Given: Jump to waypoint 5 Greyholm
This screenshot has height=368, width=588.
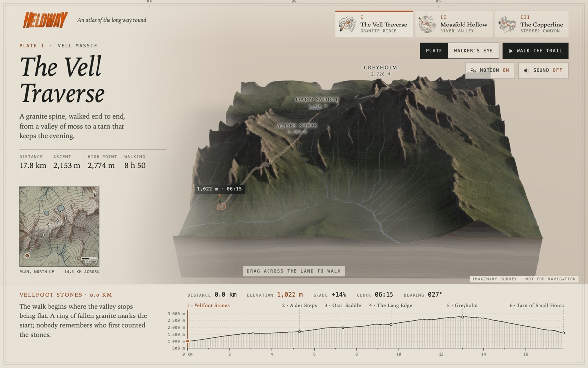Looking at the screenshot, I should 462,305.
